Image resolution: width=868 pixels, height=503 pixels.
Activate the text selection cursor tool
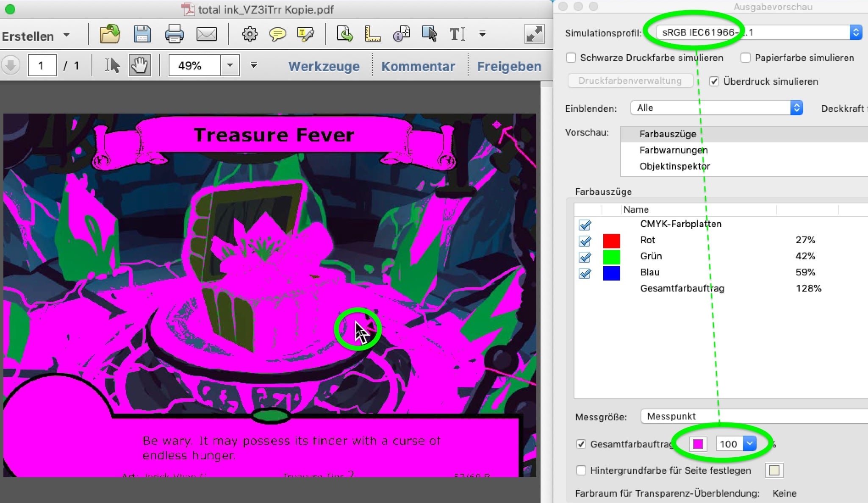pyautogui.click(x=112, y=65)
